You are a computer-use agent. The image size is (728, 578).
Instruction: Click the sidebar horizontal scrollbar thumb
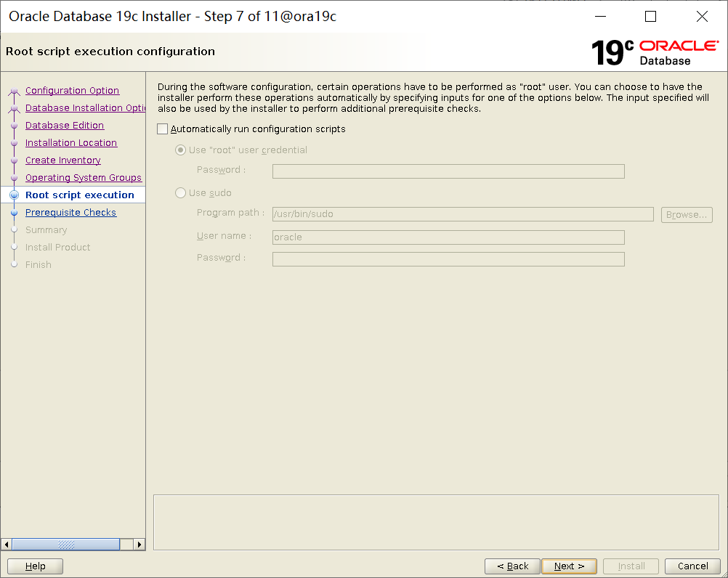[66, 544]
